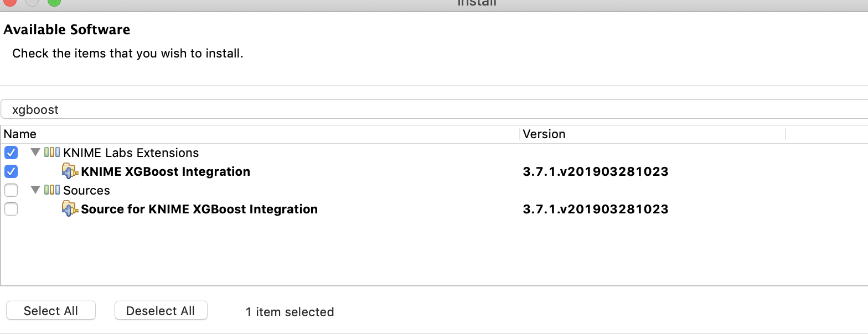This screenshot has width=868, height=335.
Task: Check Source for KNIME XGBoost Integration checkbox
Action: click(11, 209)
